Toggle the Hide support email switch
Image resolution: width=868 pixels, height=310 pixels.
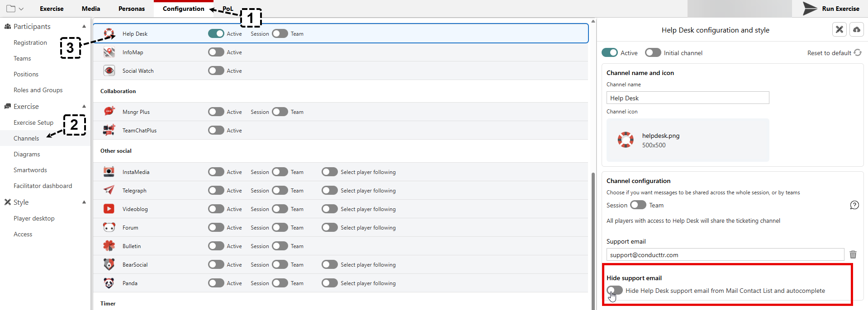click(614, 291)
